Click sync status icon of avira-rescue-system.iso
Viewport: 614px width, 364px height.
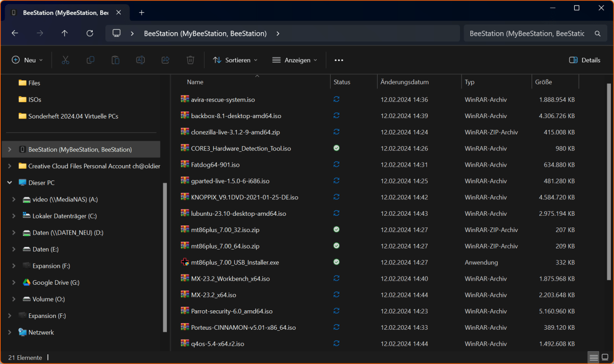(x=336, y=99)
